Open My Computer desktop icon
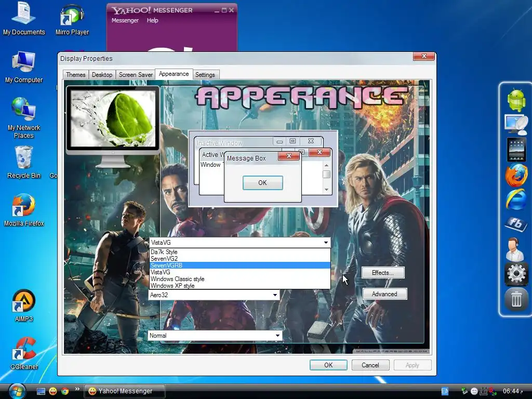The image size is (532, 399). 23,67
